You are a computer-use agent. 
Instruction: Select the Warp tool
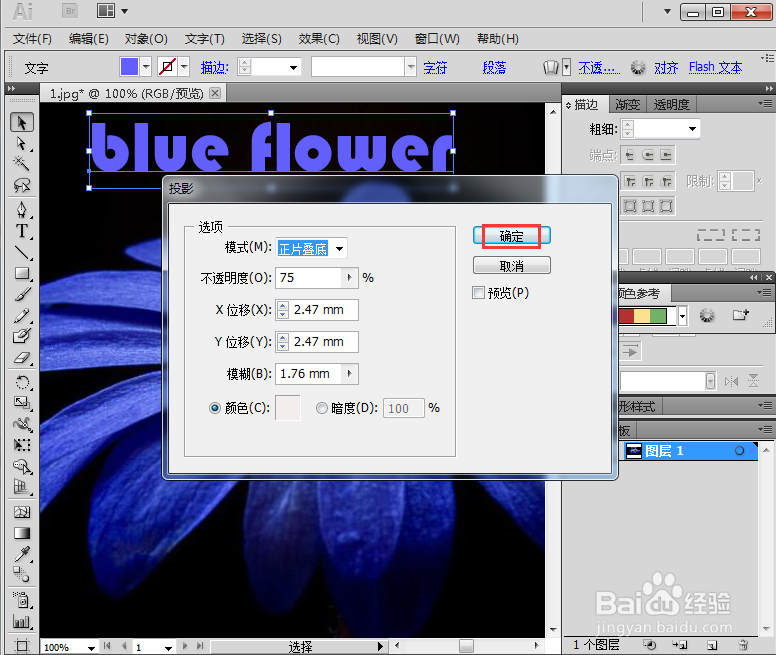(x=22, y=424)
